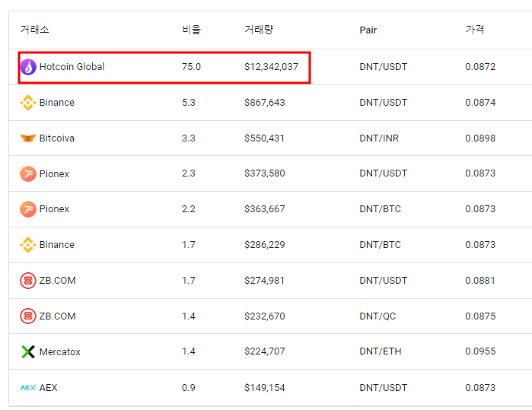Open Pionex link in DNT/USDT row
The width and height of the screenshot is (532, 410).
[x=54, y=173]
